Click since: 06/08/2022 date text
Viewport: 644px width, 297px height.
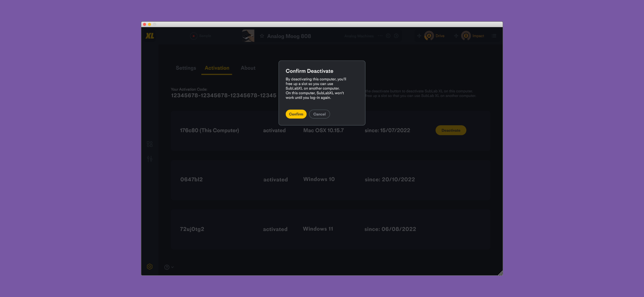(390, 229)
